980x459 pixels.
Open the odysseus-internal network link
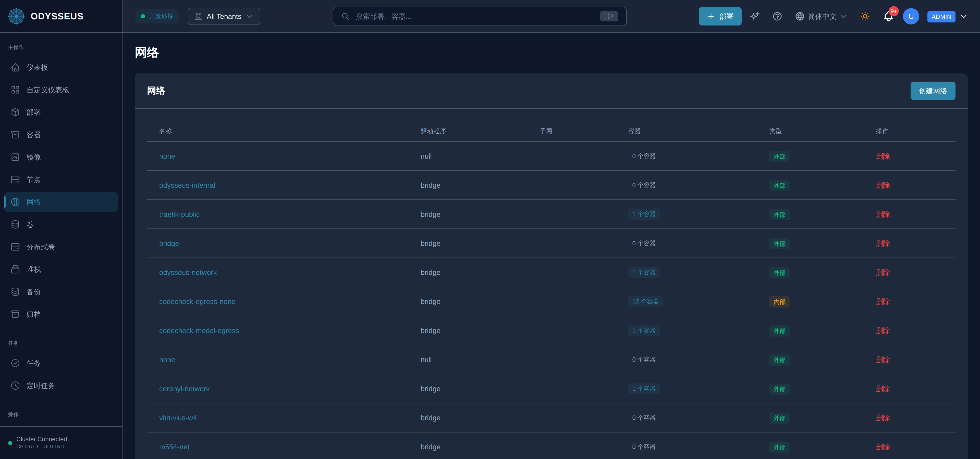click(187, 185)
